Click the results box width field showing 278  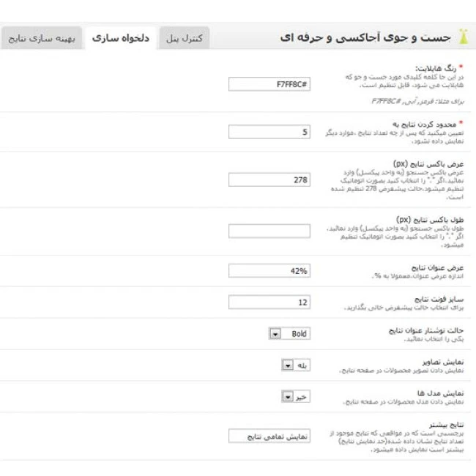point(269,179)
